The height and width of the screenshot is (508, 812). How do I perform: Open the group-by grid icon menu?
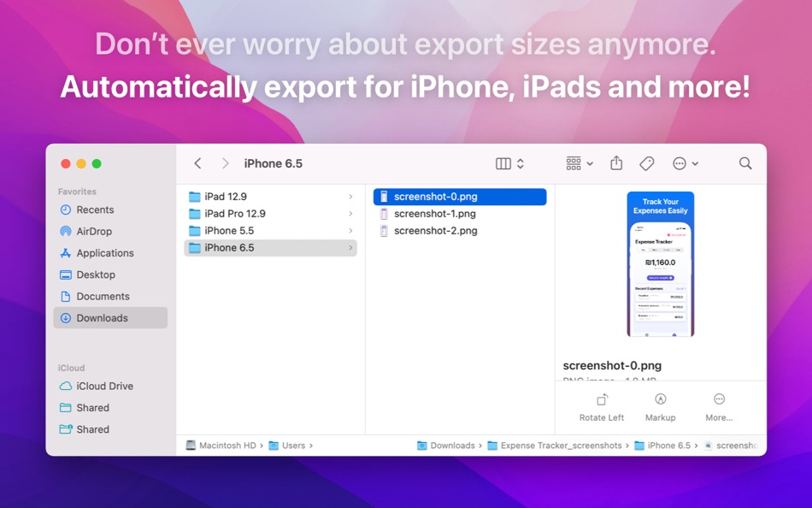click(574, 164)
